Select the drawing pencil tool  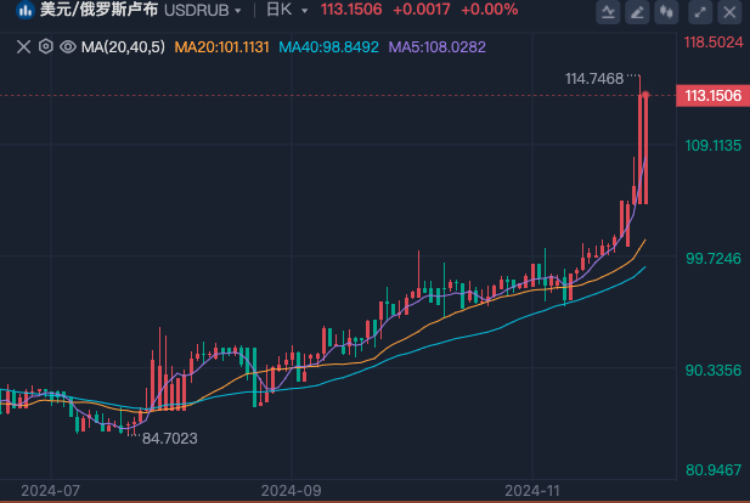(637, 11)
